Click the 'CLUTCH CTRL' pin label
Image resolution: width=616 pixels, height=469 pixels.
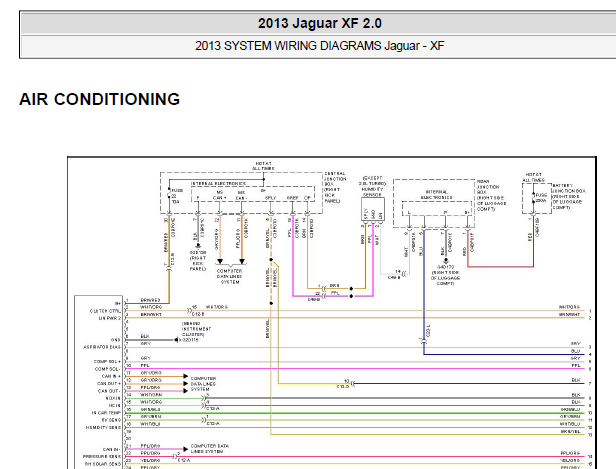point(105,311)
